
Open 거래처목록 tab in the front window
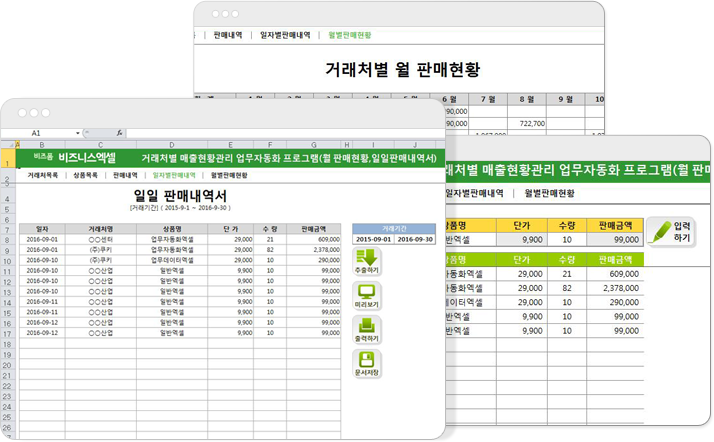[x=43, y=175]
